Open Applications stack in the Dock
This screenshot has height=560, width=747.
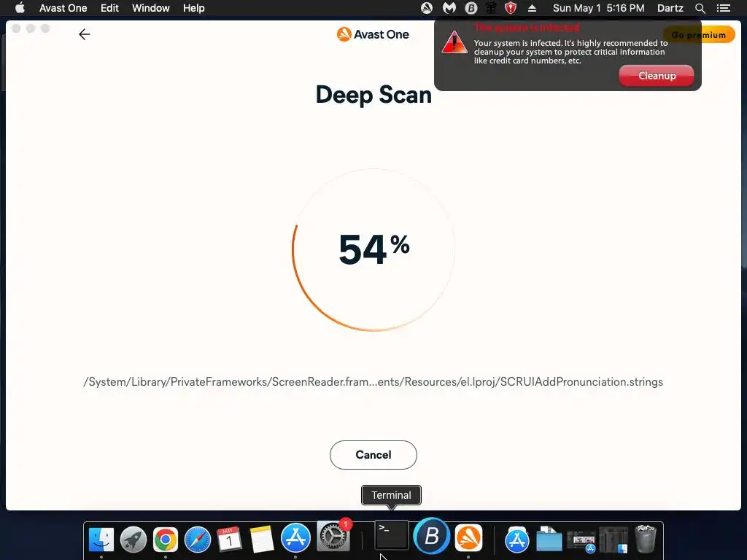pos(517,539)
